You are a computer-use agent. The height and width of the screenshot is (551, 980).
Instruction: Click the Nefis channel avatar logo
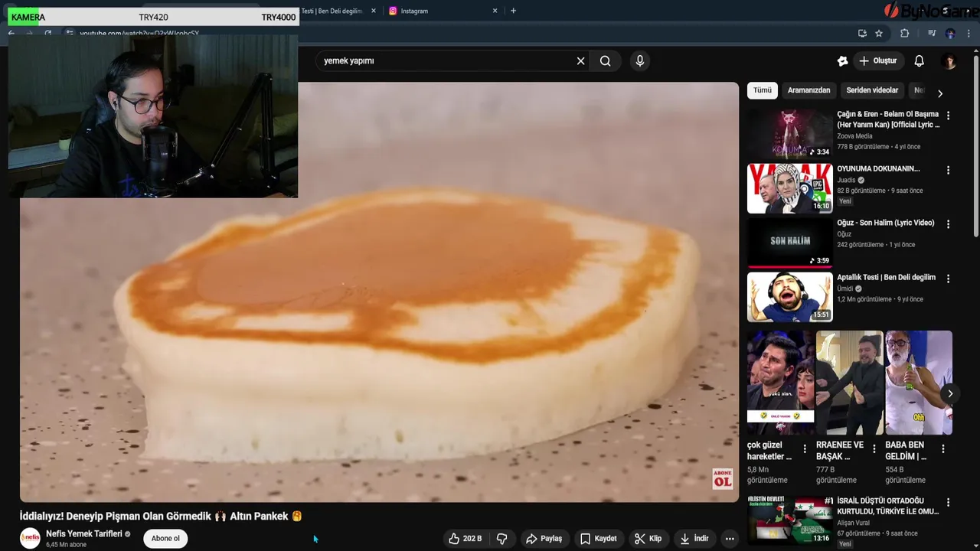pyautogui.click(x=30, y=539)
